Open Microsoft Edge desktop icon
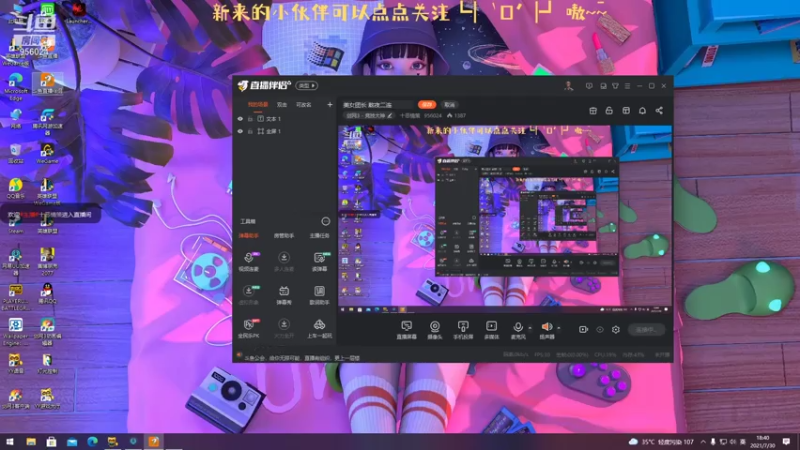The image size is (800, 450). coord(15,86)
